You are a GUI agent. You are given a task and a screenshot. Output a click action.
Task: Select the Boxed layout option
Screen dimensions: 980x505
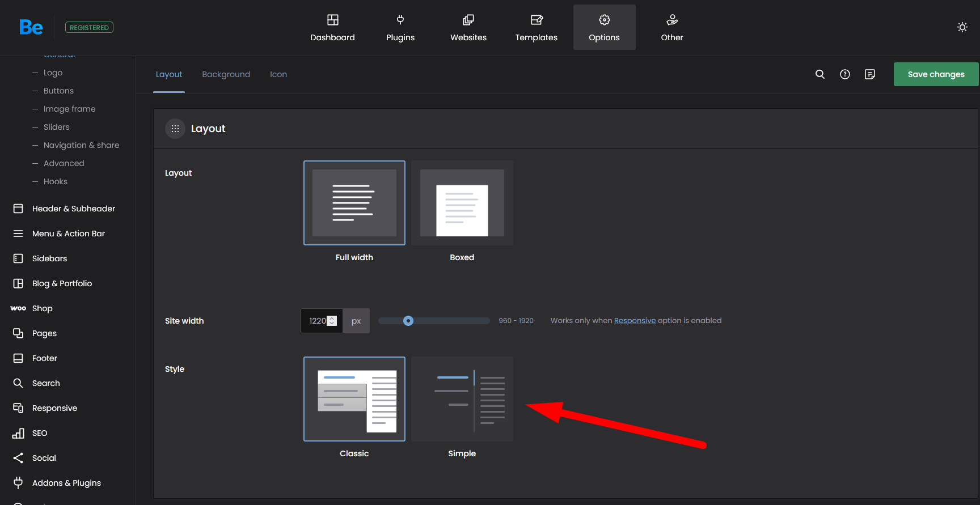point(462,203)
